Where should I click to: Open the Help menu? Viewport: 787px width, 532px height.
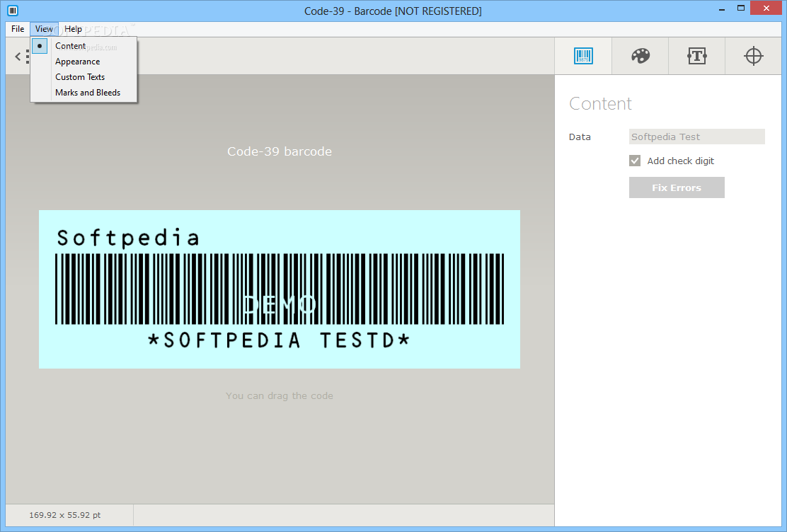click(73, 28)
